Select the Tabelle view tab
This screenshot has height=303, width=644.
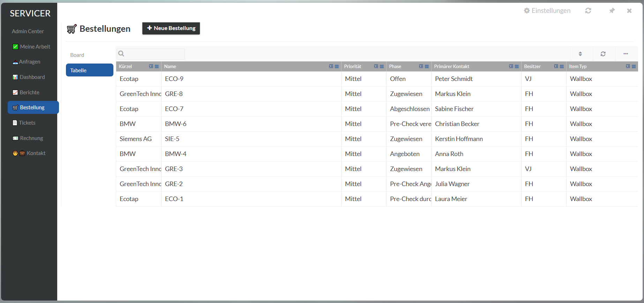point(89,70)
